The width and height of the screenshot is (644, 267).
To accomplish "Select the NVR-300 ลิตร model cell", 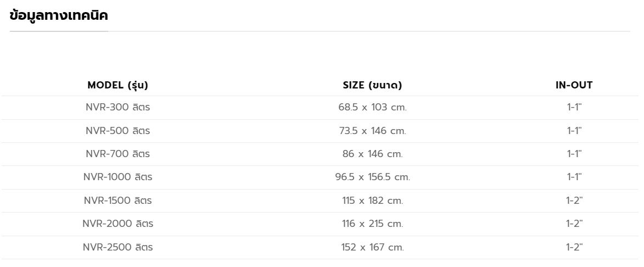I will tap(118, 108).
